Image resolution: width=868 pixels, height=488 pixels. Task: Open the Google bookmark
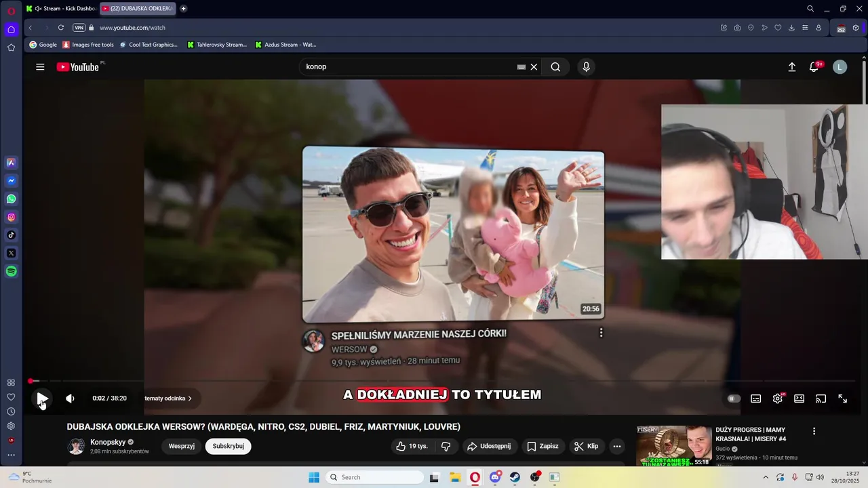click(43, 45)
